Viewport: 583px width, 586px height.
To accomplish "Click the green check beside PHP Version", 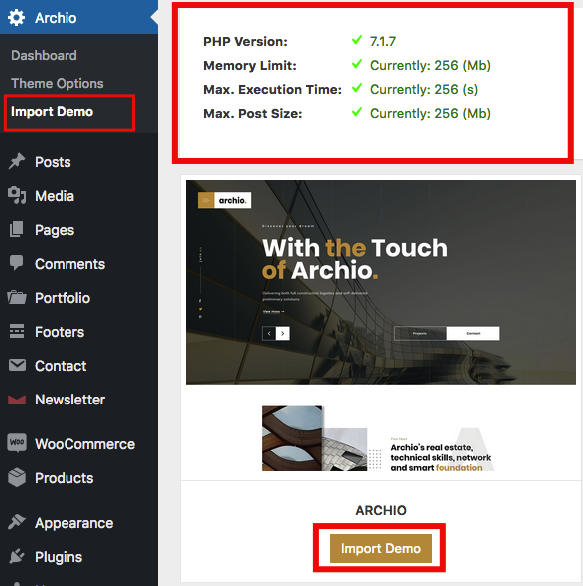I will click(x=357, y=40).
